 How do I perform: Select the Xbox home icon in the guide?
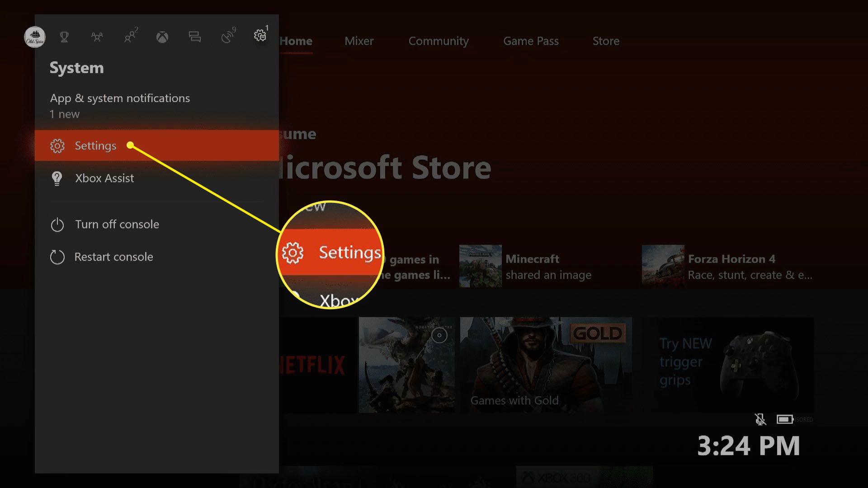pyautogui.click(x=162, y=37)
